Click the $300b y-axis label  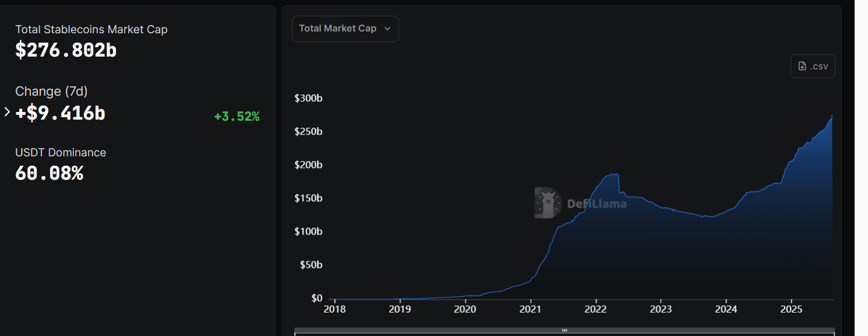pos(309,98)
